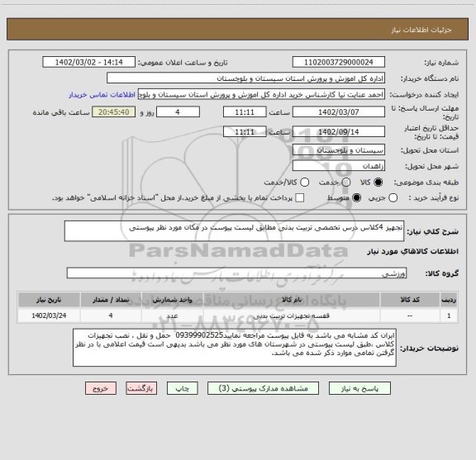Choose the جزیی purchase type radio

(x=393, y=198)
